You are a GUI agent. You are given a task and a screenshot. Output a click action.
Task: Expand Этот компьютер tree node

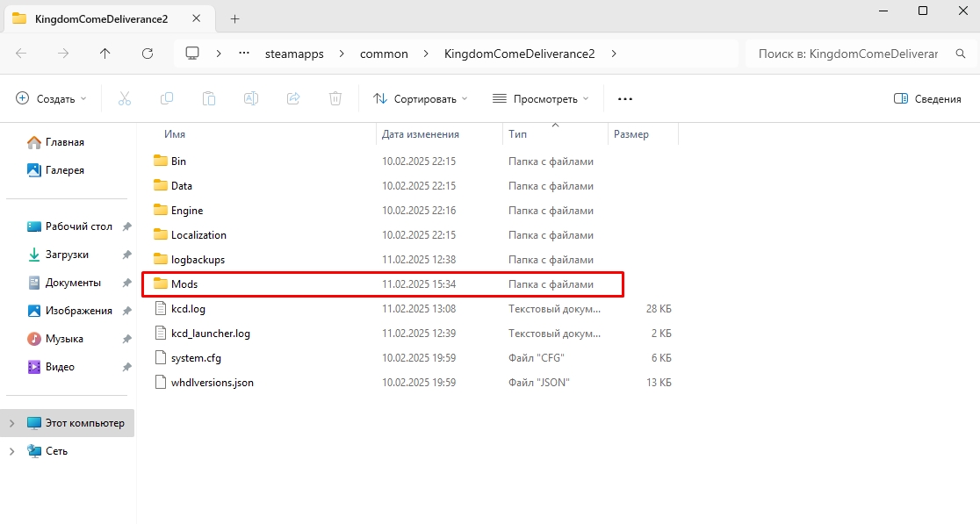(x=11, y=423)
